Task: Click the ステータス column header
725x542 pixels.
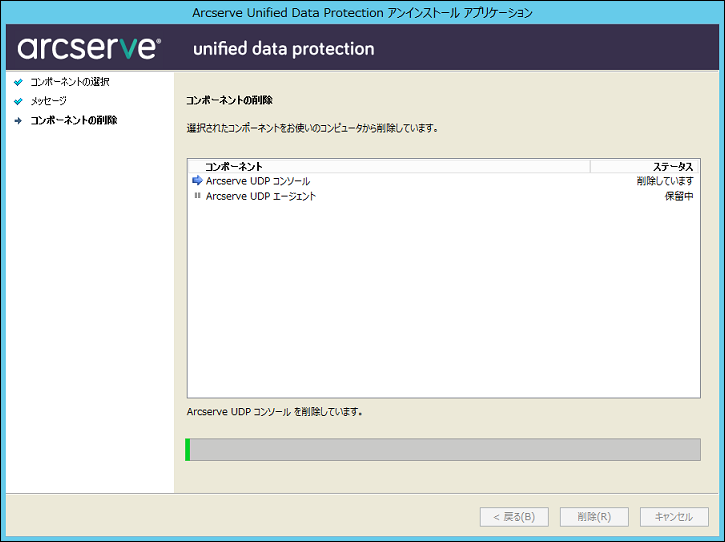Action: 644,166
